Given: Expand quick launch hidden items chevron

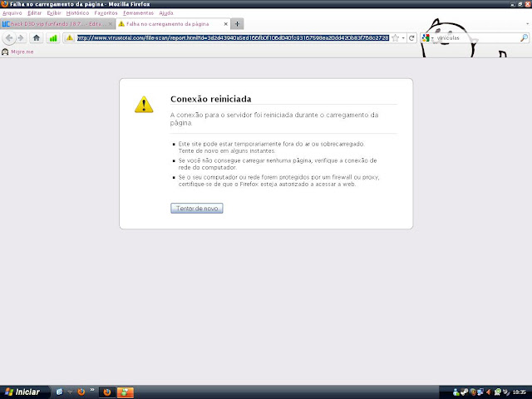Looking at the screenshot, I should (x=92, y=390).
